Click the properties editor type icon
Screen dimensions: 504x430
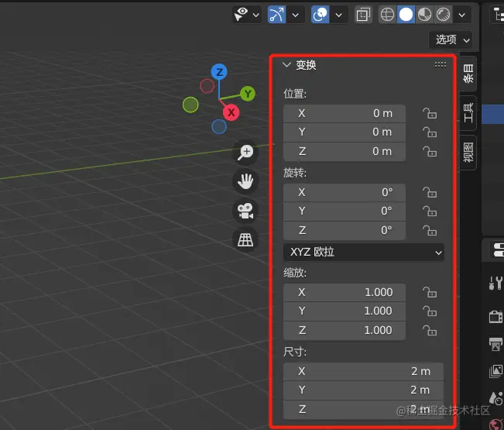tap(498, 249)
